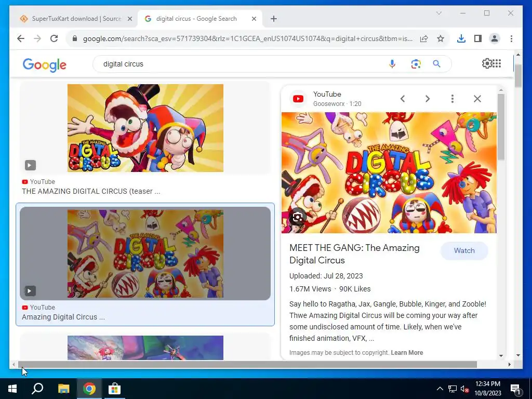Show next image in preview panel

click(x=428, y=99)
